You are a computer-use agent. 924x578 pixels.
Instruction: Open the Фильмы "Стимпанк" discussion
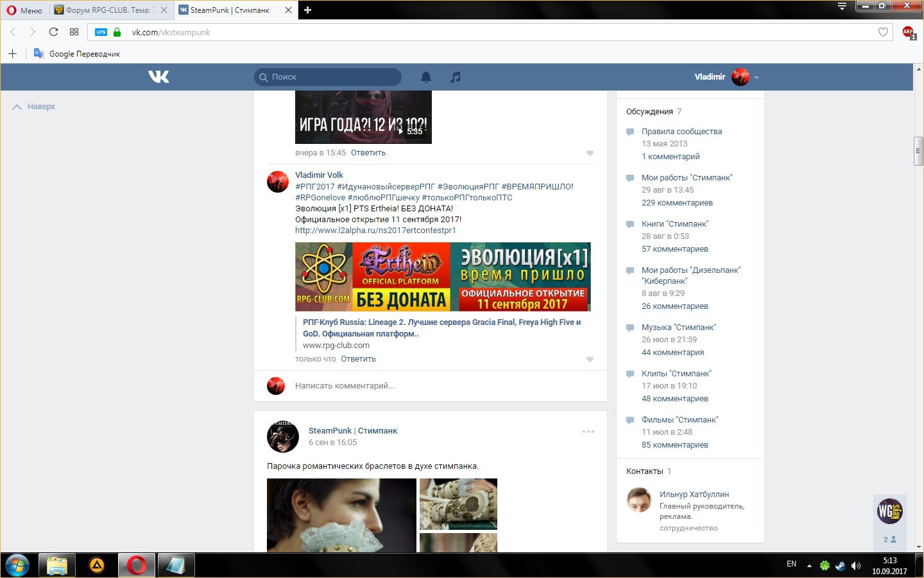click(680, 419)
